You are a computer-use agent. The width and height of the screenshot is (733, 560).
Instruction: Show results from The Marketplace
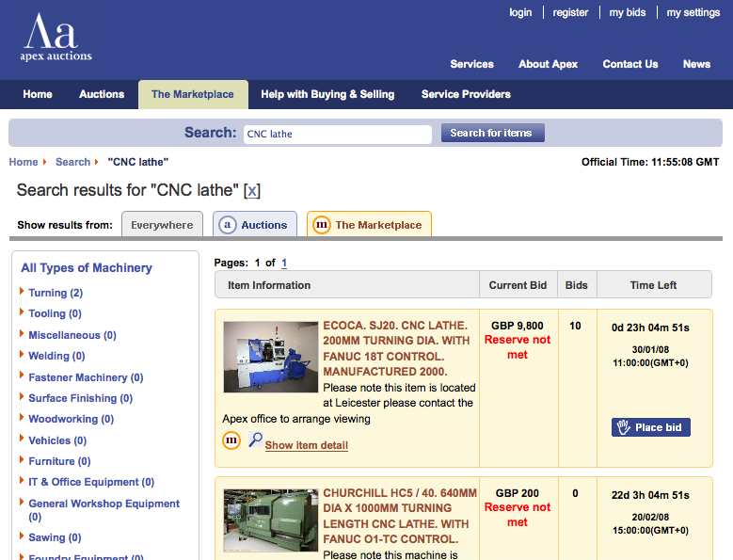pyautogui.click(x=369, y=224)
